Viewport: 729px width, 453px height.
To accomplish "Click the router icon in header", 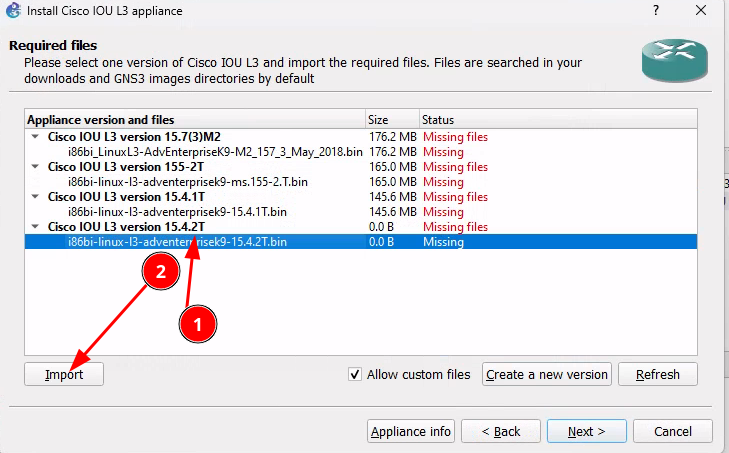I will tap(673, 61).
